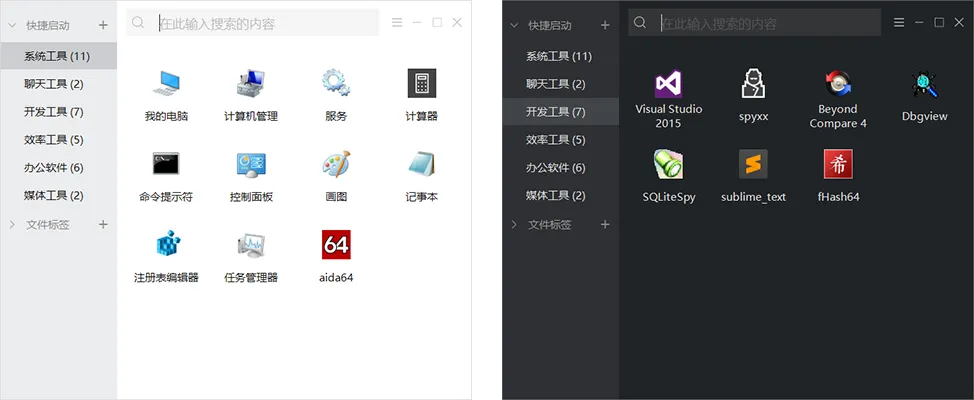Add tag via plus beside 文件标签 in light window
Screen dimensions: 974x400
coord(103,224)
